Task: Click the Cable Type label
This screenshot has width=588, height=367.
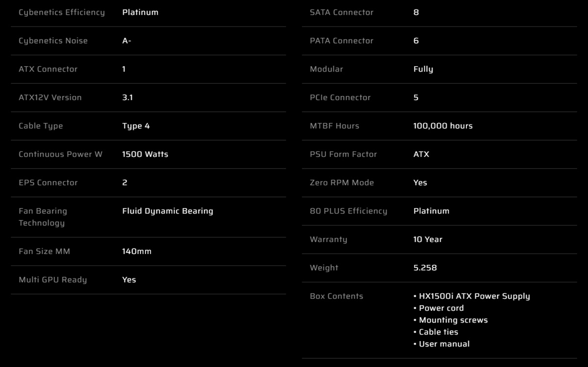Action: coord(41,126)
